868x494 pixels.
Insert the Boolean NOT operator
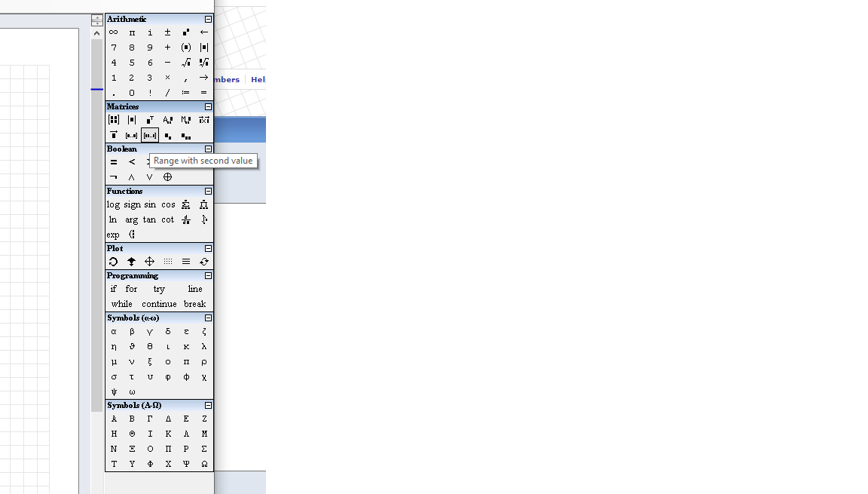click(114, 177)
